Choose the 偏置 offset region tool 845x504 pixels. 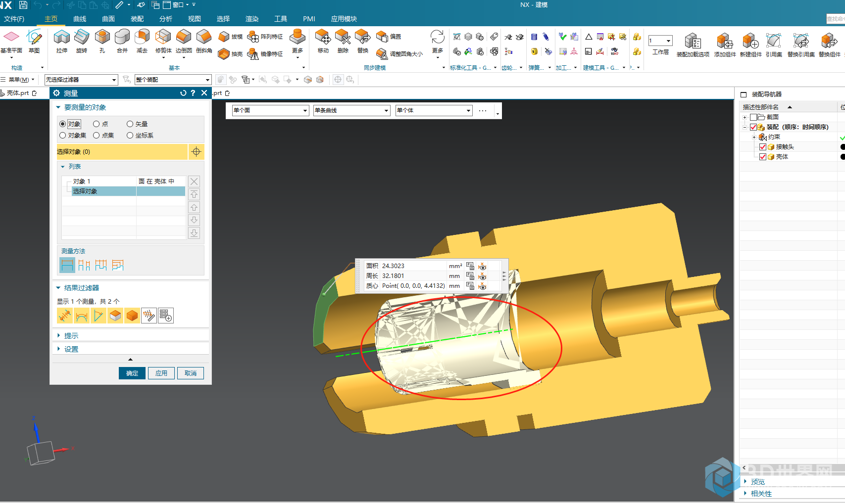389,37
